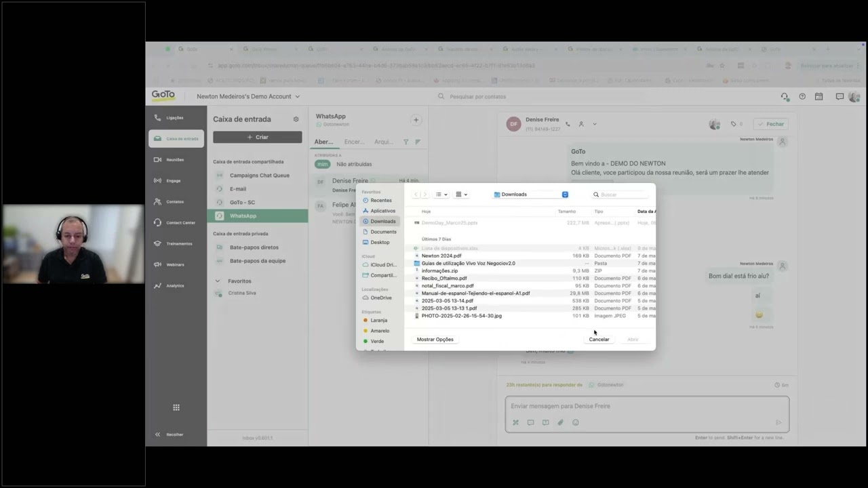Open Caixa de entrada in GoTo sidebar
The height and width of the screenshot is (488, 868).
click(176, 138)
